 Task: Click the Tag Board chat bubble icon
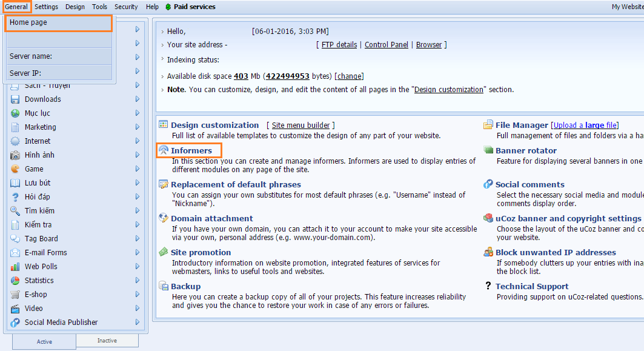click(15, 239)
